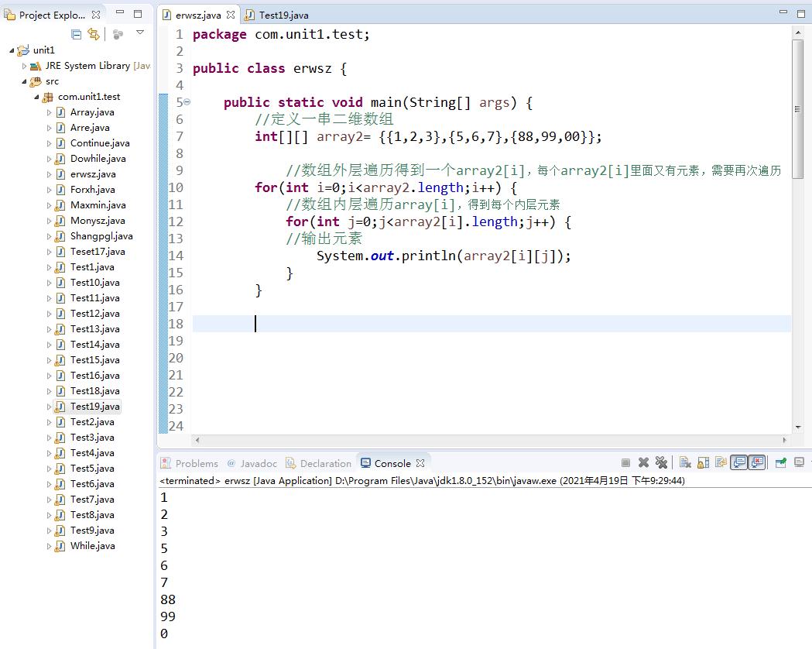This screenshot has width=812, height=649.
Task: Select Shangpgl.java in the tree
Action: (x=101, y=236)
